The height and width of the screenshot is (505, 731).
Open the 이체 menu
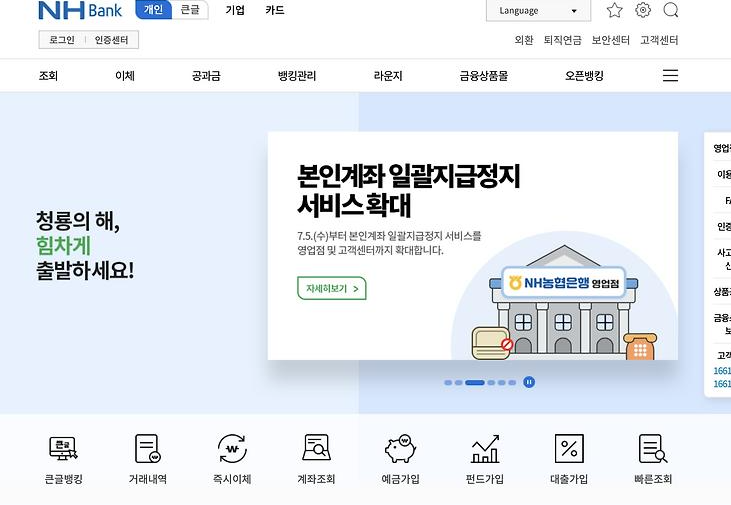[x=125, y=76]
